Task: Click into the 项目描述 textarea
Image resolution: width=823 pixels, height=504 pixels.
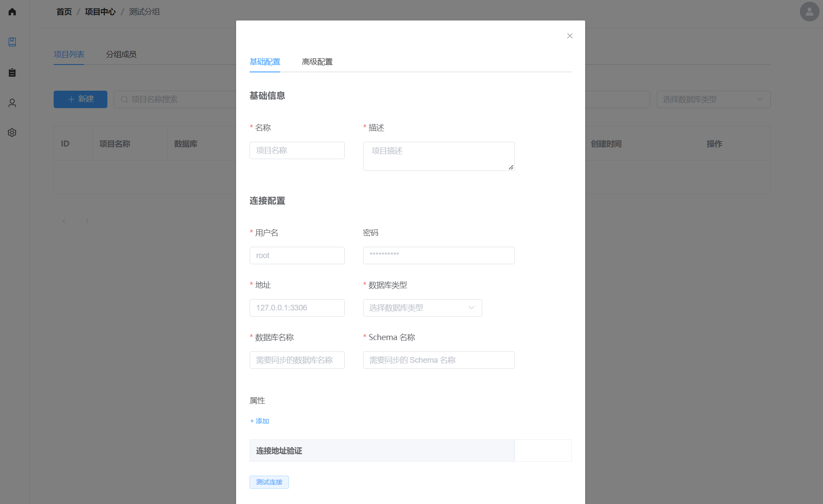Action: tap(438, 156)
